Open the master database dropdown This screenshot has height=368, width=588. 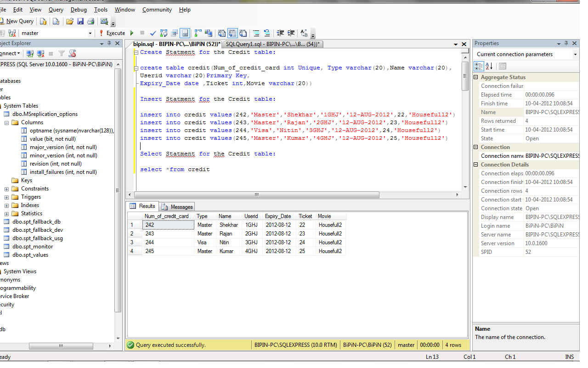click(90, 33)
